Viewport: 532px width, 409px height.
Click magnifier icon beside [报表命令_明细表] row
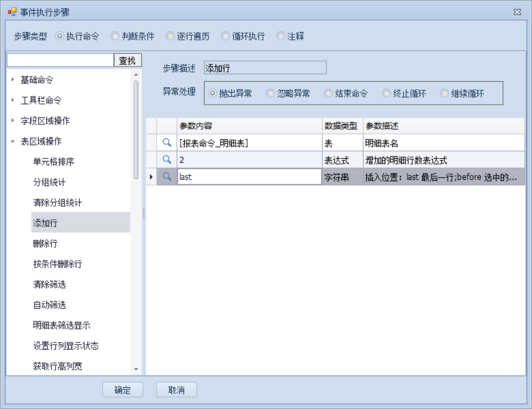[x=168, y=144]
